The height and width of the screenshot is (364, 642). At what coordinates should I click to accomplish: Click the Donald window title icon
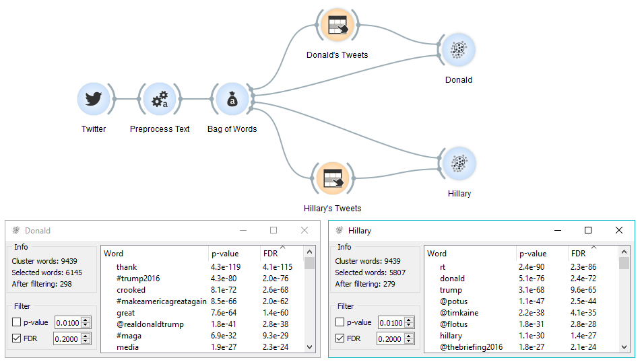[16, 230]
